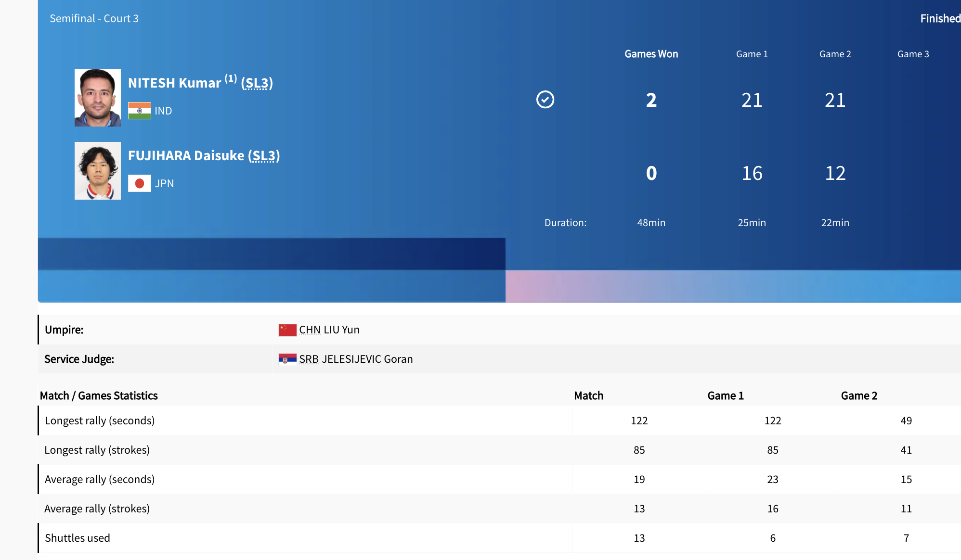The height and width of the screenshot is (560, 961).
Task: Click the winner checkmark icon
Action: (x=545, y=100)
